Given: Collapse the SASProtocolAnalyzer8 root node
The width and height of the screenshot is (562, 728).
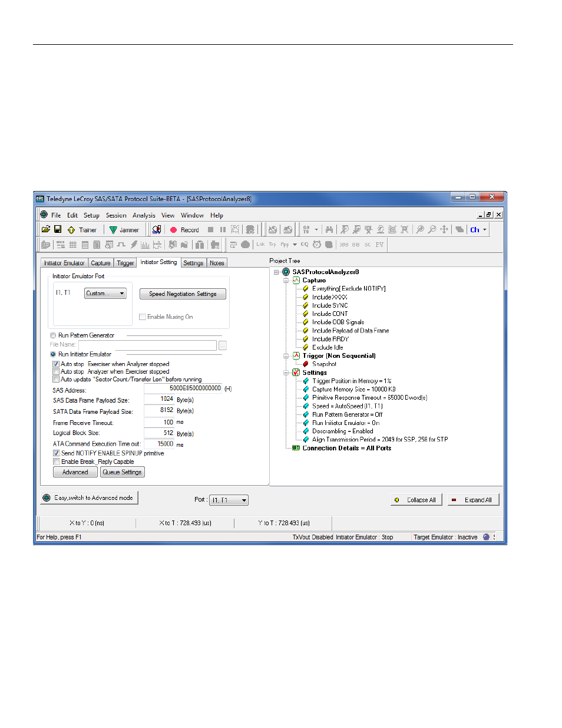Looking at the screenshot, I should tap(276, 272).
